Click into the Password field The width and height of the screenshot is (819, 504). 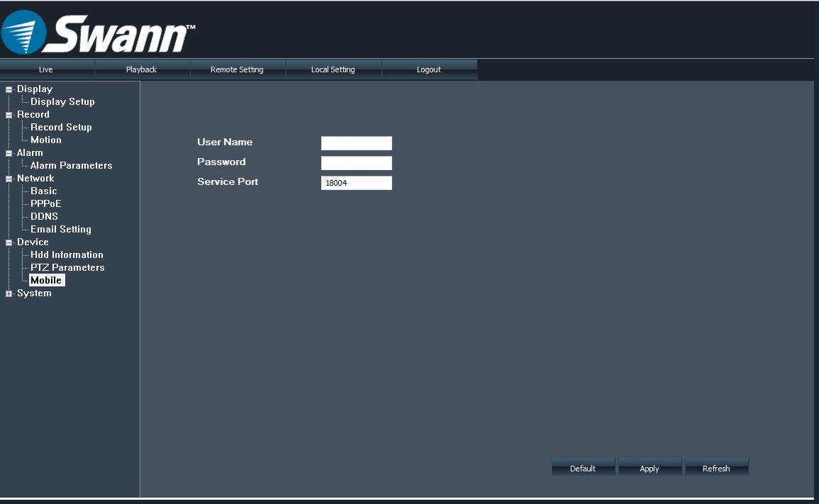click(x=356, y=163)
